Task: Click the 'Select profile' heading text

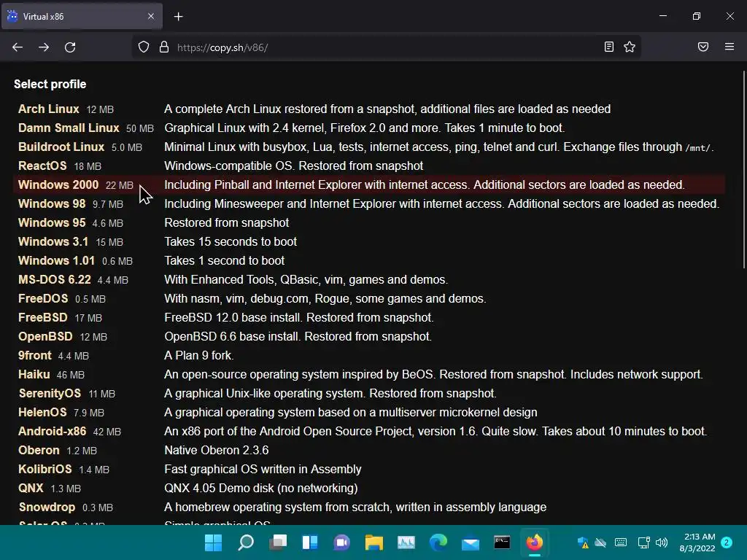Action: [x=50, y=85]
